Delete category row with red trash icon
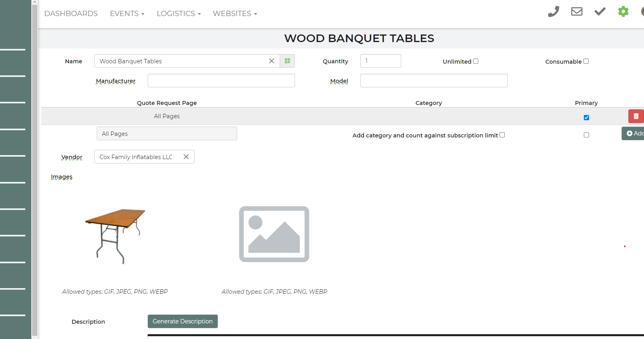644x339 pixels. 636,116
